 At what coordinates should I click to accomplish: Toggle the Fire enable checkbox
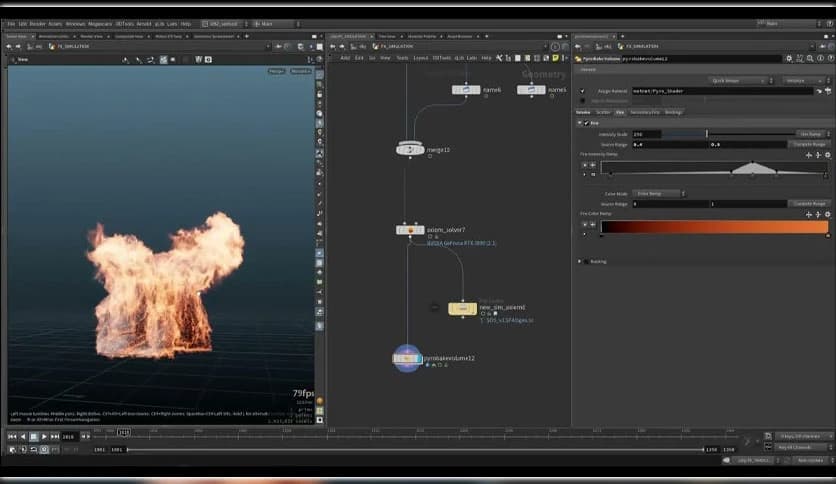[586, 123]
